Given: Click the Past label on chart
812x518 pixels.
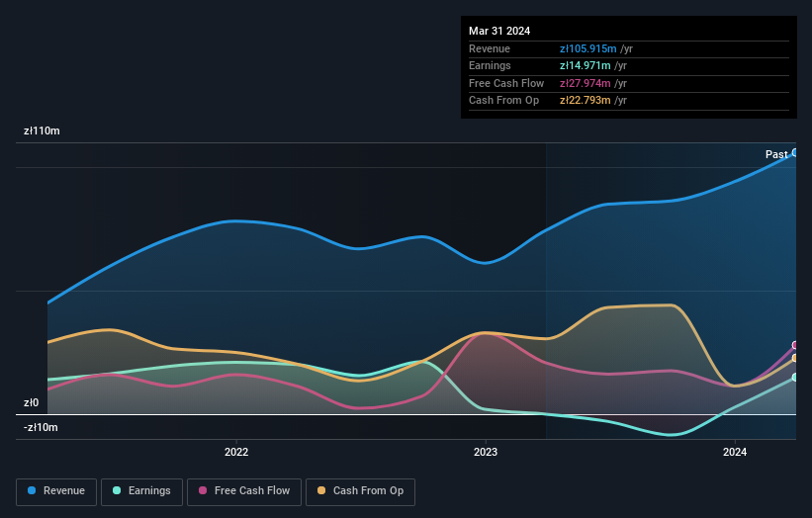Looking at the screenshot, I should point(776,154).
